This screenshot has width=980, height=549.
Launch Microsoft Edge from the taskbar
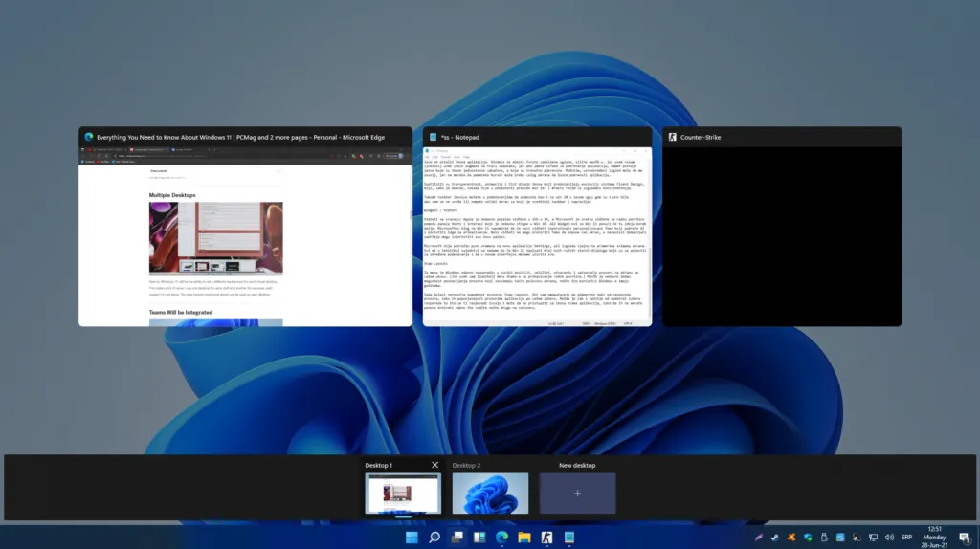501,538
